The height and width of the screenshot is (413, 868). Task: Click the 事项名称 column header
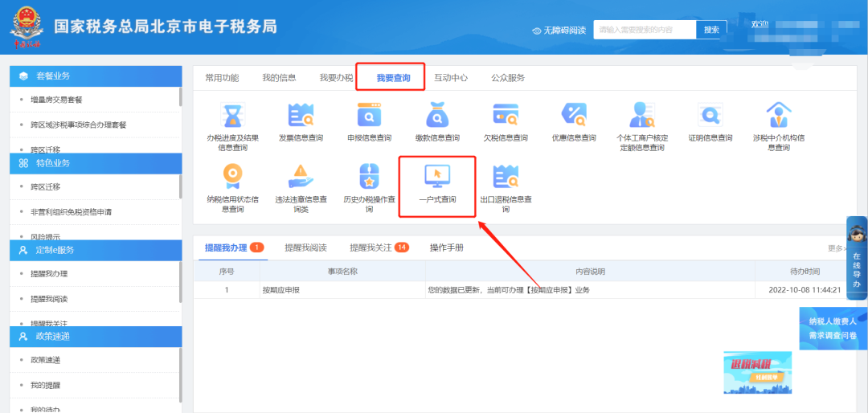coord(342,272)
